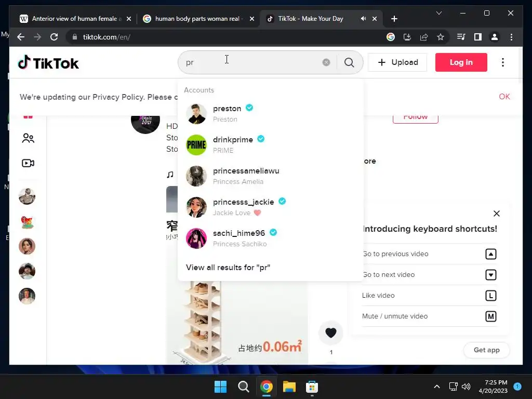Click the install app icon in address bar
Viewport: 532px width, 399px height.
coord(407,37)
